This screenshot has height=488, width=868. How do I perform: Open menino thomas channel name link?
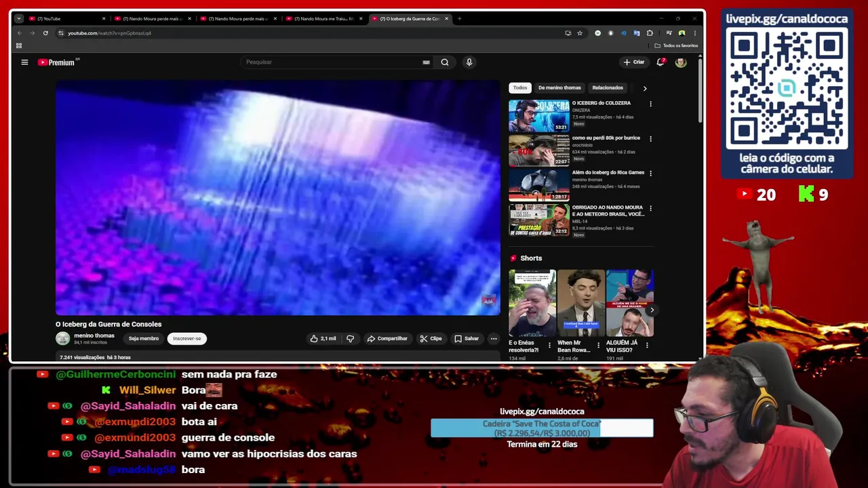[94, 335]
